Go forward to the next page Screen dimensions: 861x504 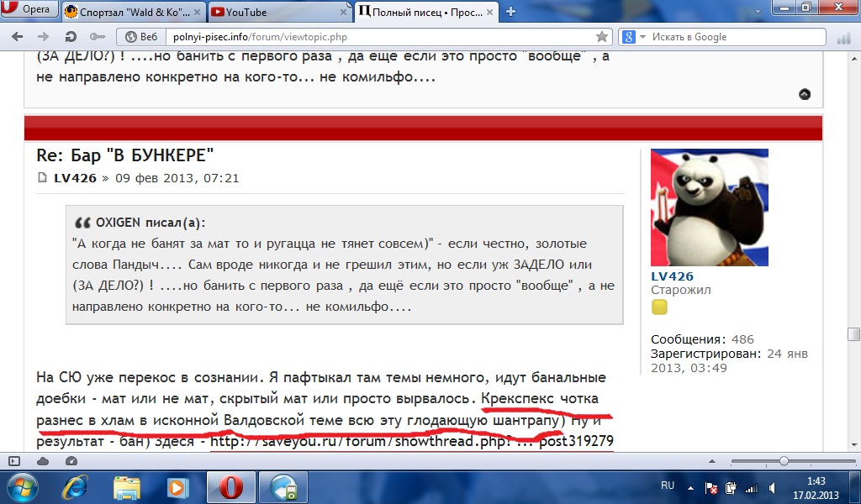point(43,37)
